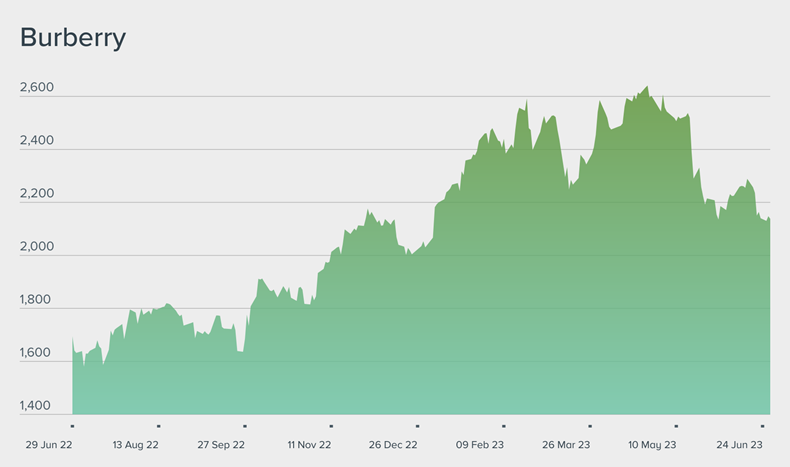Select the 13 Aug 22 date label
Screen dimensions: 790x467
tap(136, 444)
